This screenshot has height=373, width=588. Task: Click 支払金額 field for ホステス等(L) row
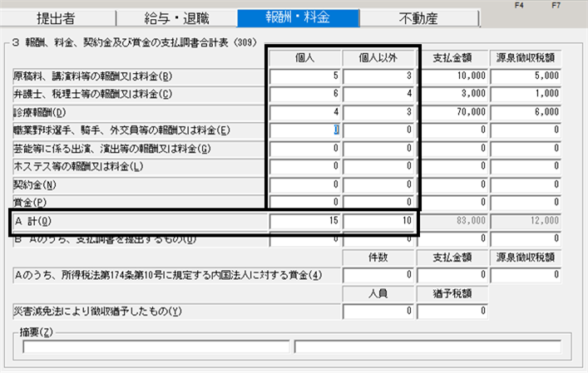click(452, 166)
